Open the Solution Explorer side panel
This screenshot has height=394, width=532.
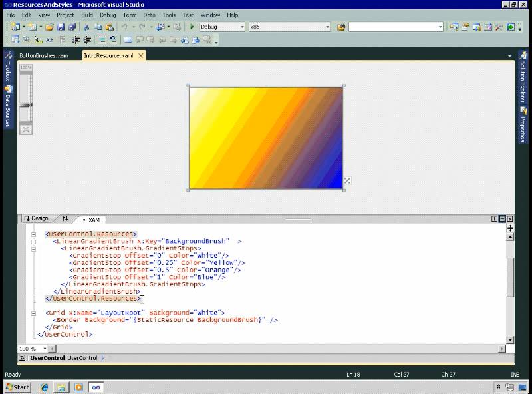(523, 78)
